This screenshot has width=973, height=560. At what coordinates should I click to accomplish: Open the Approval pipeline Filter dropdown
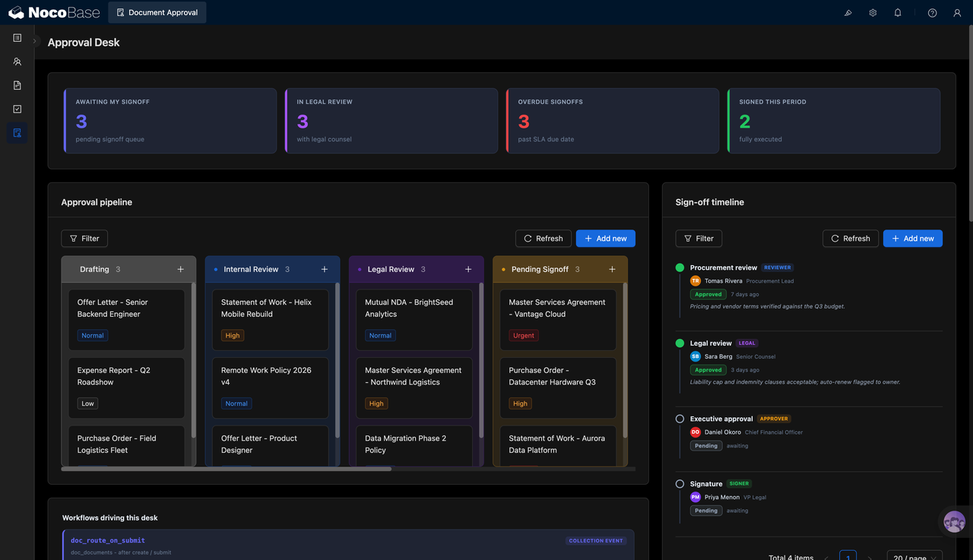click(x=84, y=239)
